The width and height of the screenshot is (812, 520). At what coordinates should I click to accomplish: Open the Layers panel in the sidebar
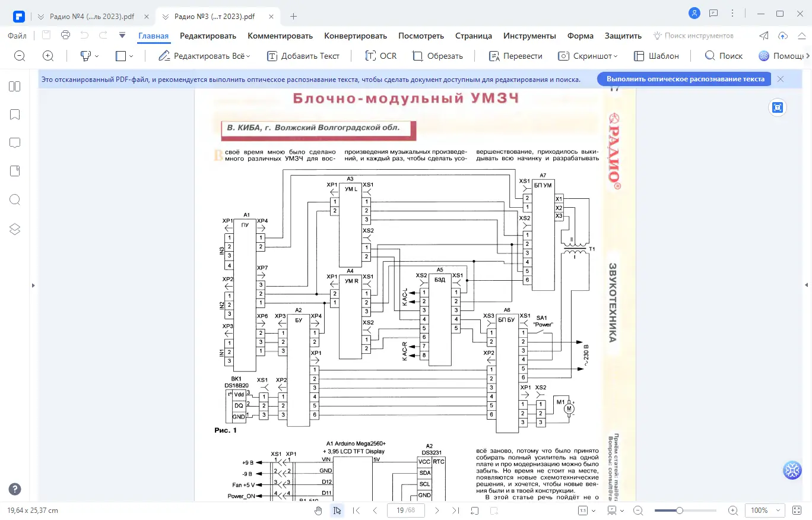coord(14,229)
